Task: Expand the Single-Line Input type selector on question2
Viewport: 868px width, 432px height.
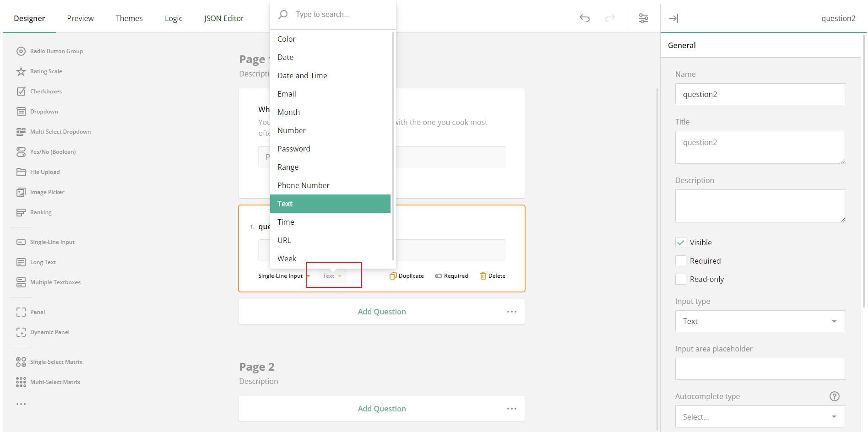Action: pos(283,275)
